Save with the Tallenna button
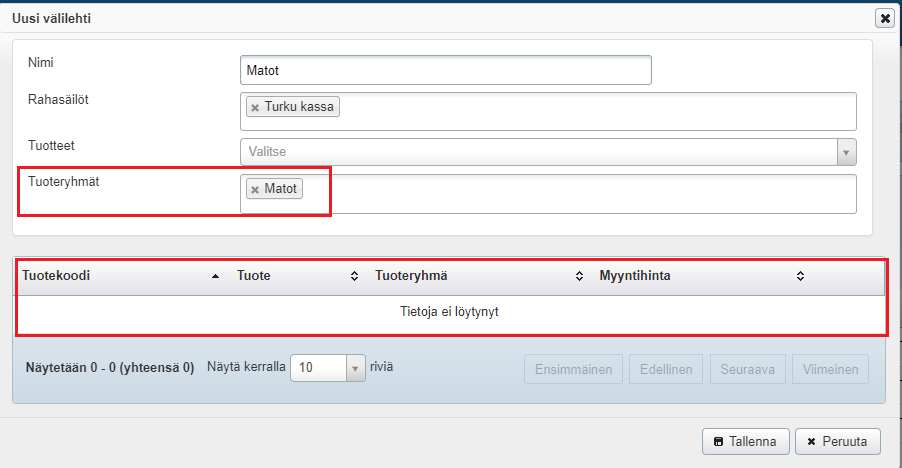The image size is (902, 468). coord(746,441)
